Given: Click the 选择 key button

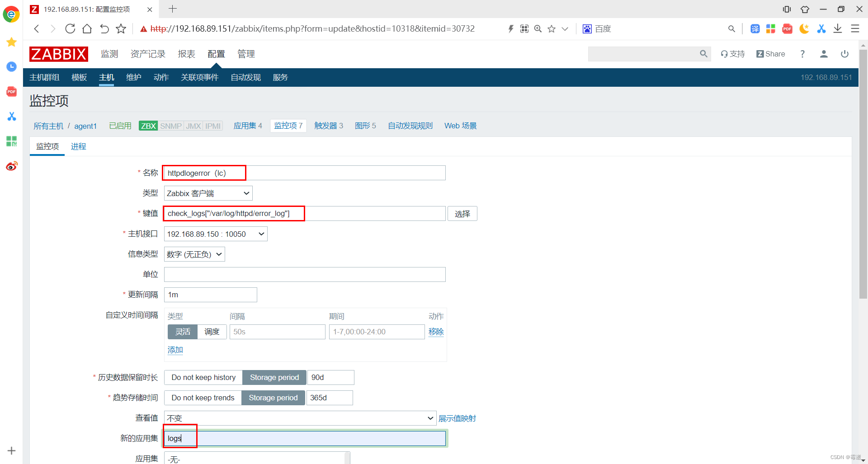Looking at the screenshot, I should [x=462, y=214].
